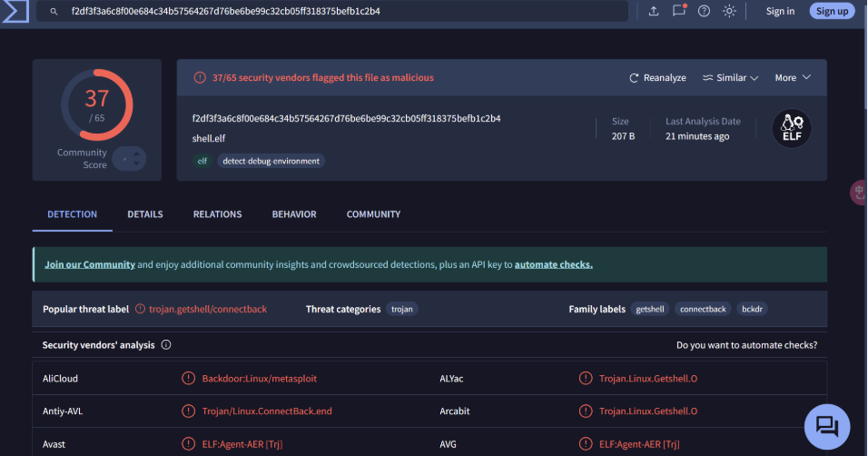Click the shell.elf file name
The width and height of the screenshot is (868, 456).
209,138
